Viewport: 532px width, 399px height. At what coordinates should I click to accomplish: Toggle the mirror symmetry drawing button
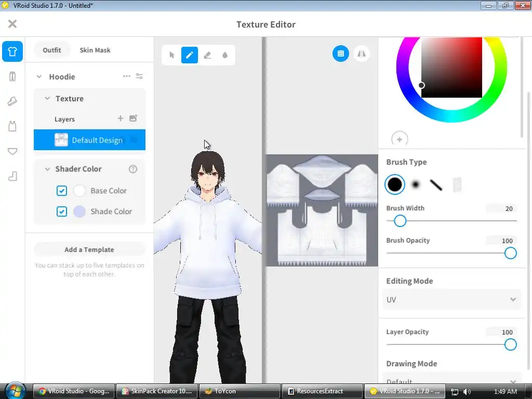362,54
